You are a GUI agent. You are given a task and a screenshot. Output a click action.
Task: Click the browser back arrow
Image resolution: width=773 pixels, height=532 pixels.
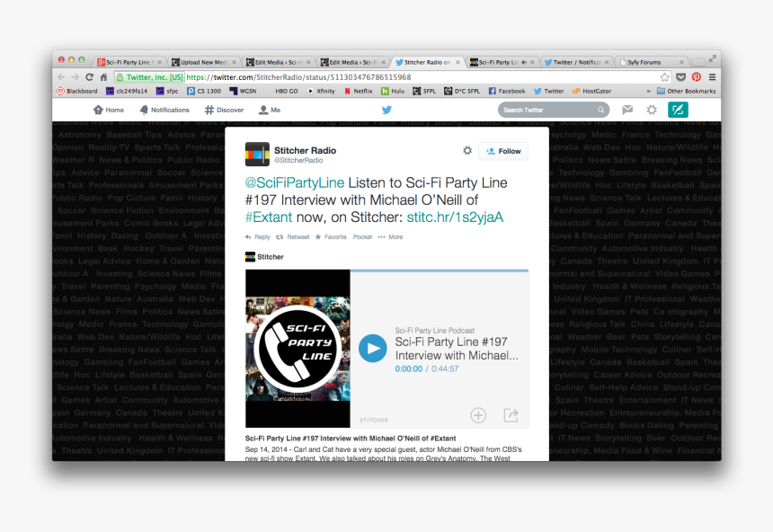(x=61, y=77)
